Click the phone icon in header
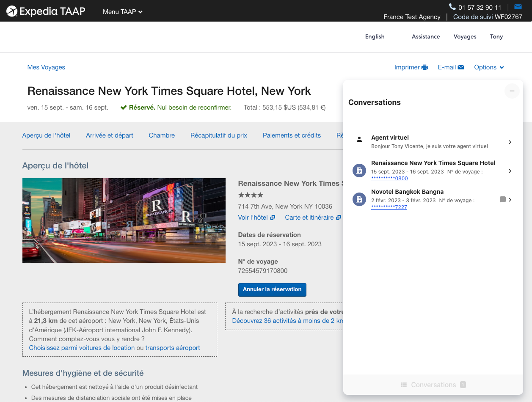 [x=452, y=7]
